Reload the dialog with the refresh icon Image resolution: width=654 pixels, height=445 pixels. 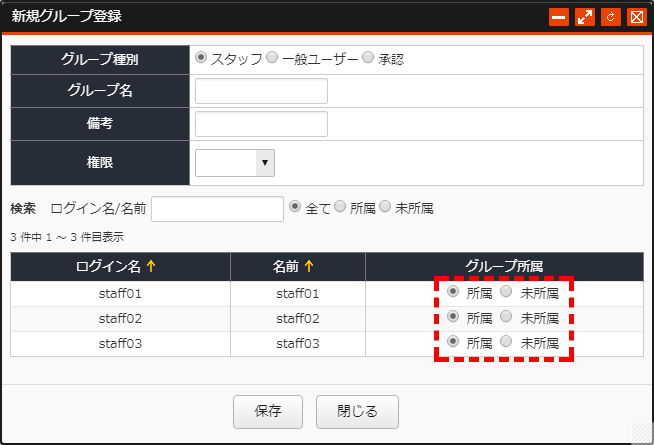click(611, 17)
